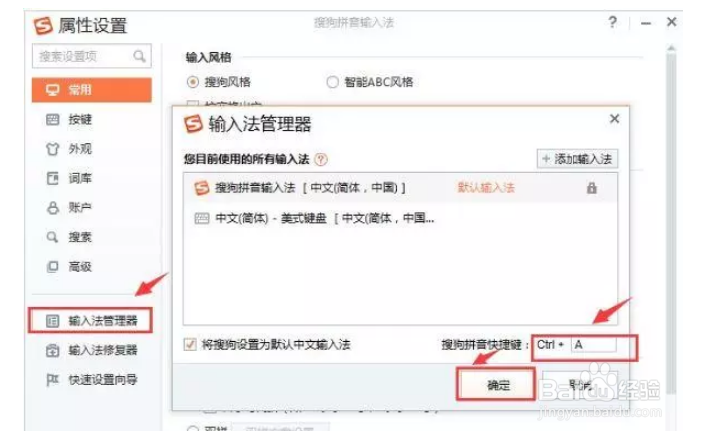Click 默认输入法 label
Viewport: 701px width, 437px height.
(x=486, y=187)
